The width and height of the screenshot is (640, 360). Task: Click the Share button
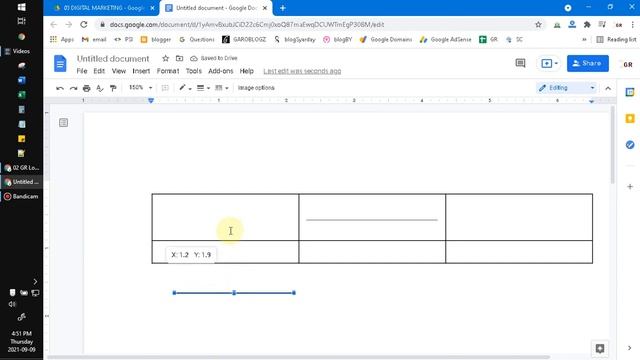point(587,63)
